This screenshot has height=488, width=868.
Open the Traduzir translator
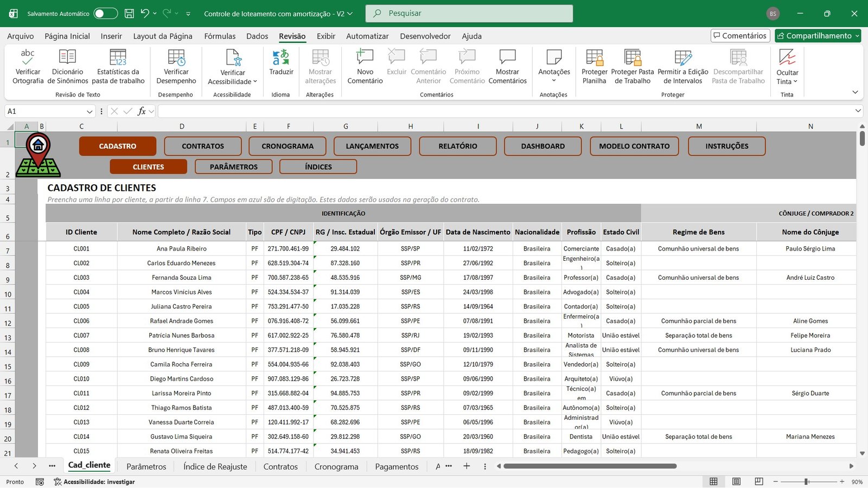(x=281, y=62)
